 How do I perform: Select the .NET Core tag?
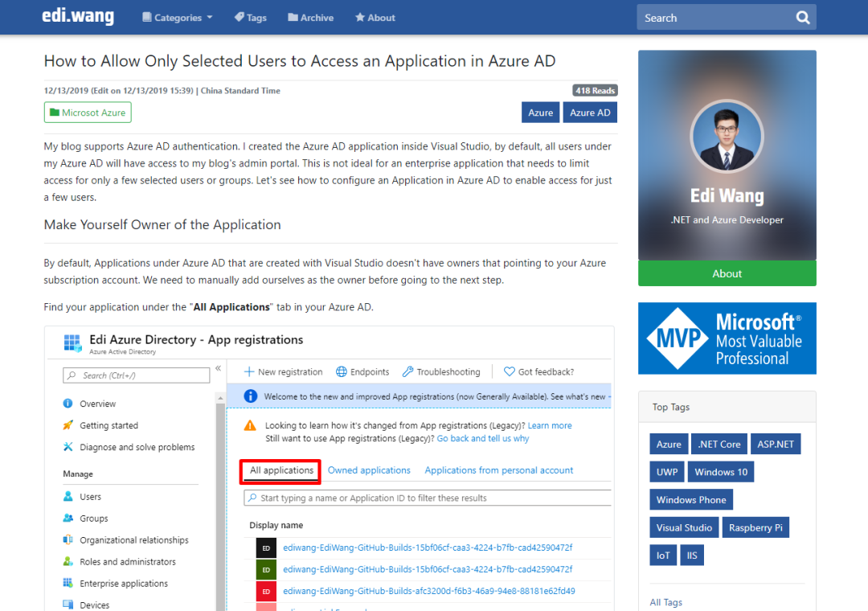[x=719, y=445]
